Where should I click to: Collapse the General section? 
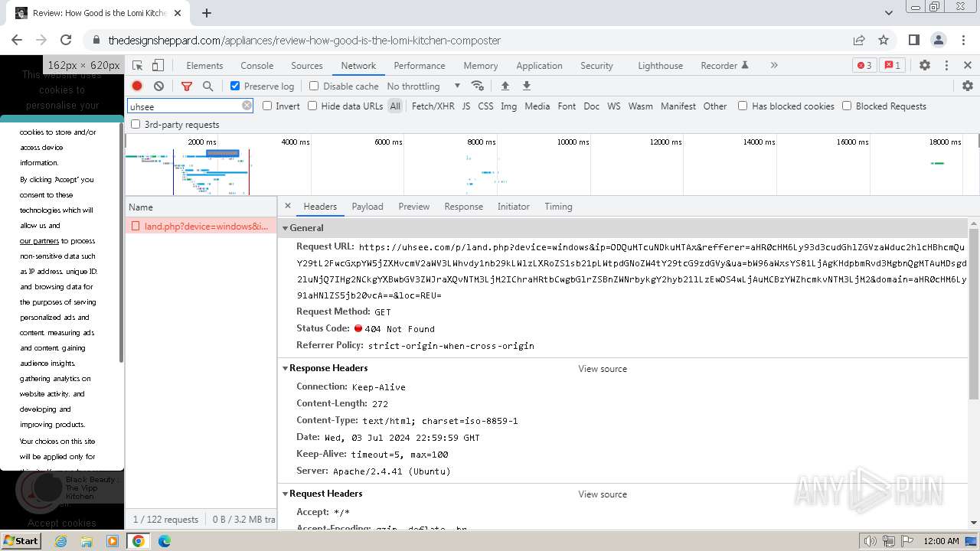[x=285, y=228]
